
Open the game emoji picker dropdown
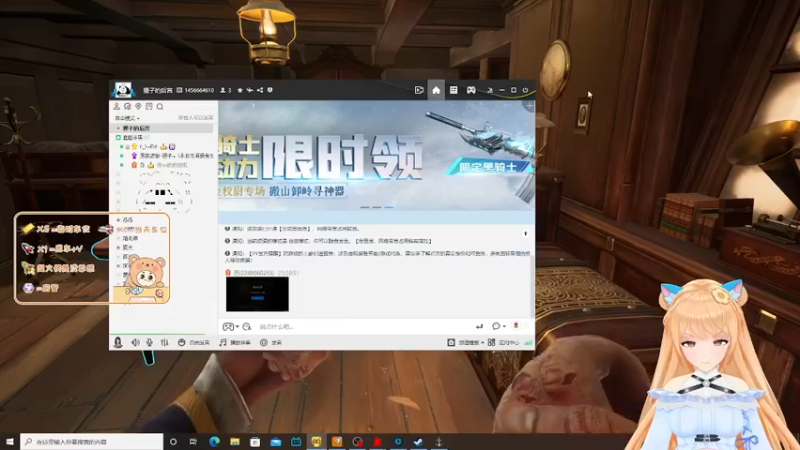230,327
